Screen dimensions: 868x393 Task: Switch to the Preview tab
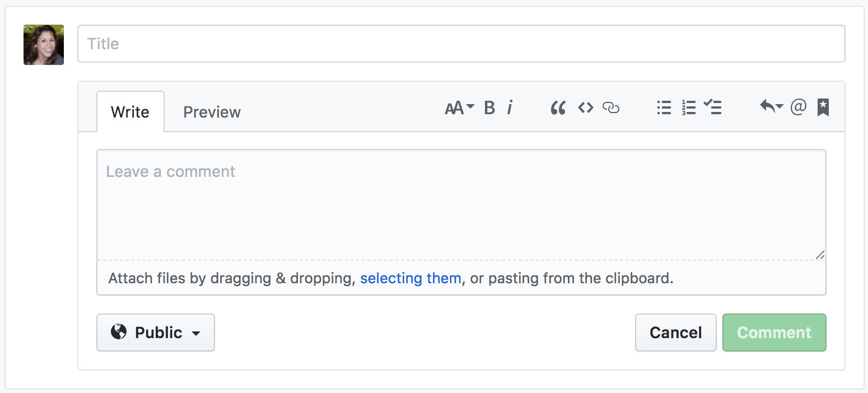point(212,112)
